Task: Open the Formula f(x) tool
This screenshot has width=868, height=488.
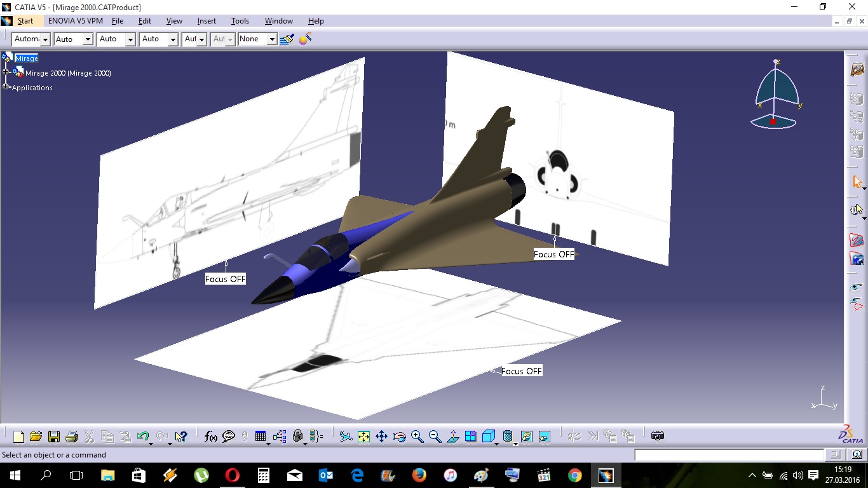Action: click(211, 437)
